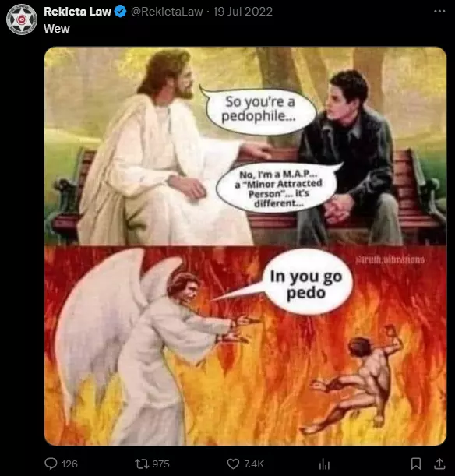Viewport: 455px width, 476px height.
Task: Click the blue verified badge
Action: (121, 12)
